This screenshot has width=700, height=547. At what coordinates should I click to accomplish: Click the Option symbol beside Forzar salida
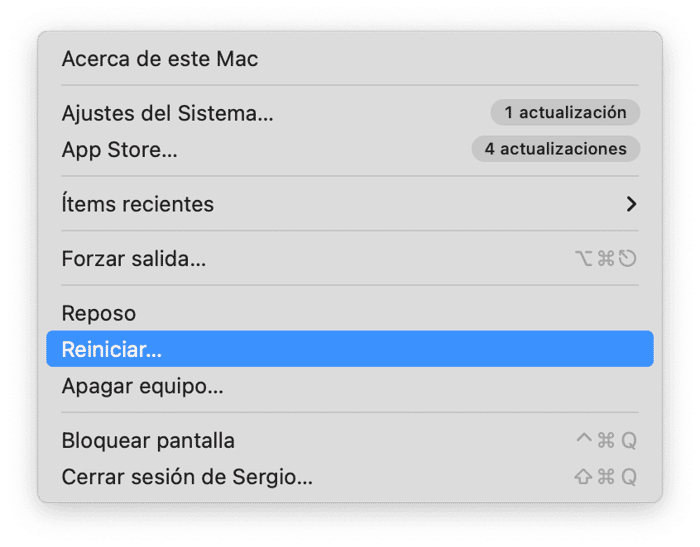coord(584,259)
